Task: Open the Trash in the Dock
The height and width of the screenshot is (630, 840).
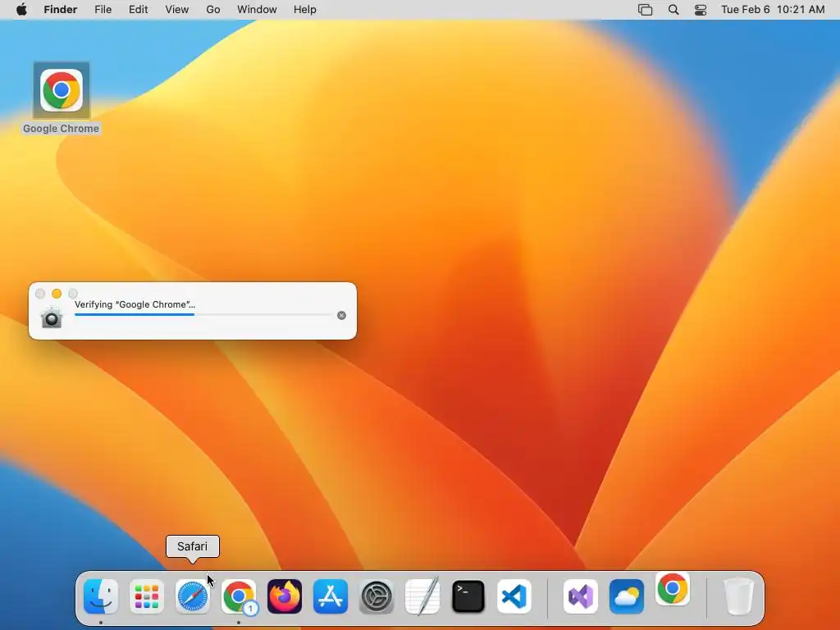Action: click(739, 596)
